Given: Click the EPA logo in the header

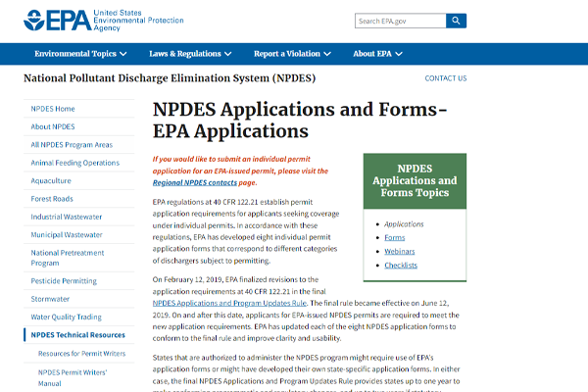Looking at the screenshot, I should (104, 21).
